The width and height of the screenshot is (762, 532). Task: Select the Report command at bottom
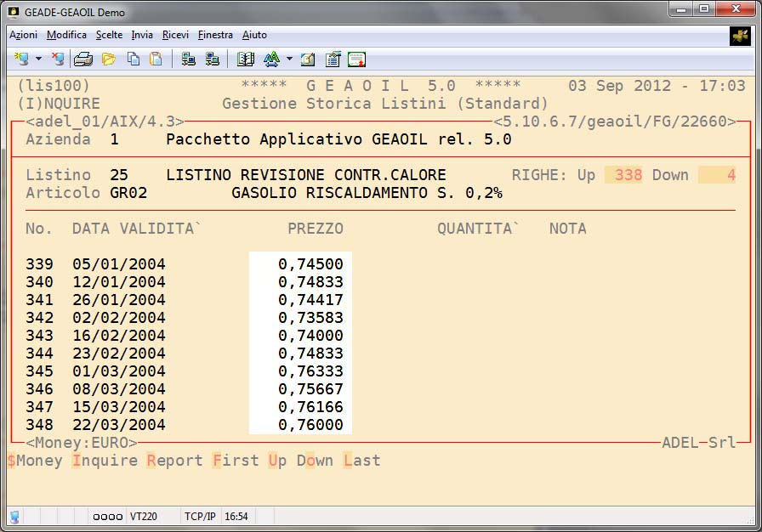click(174, 461)
